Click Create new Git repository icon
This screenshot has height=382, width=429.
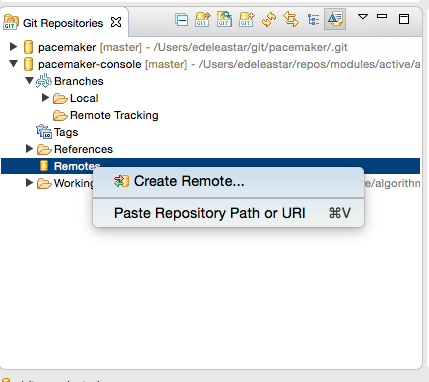point(247,19)
